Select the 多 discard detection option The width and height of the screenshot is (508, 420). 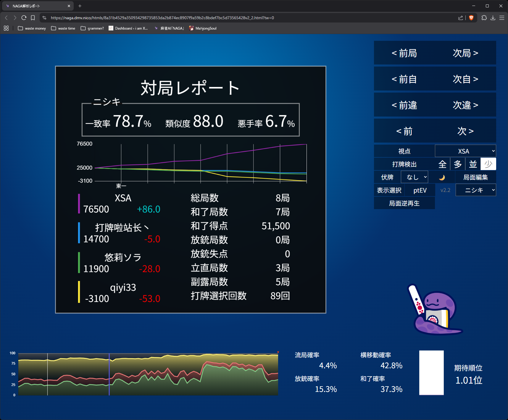[x=458, y=164]
